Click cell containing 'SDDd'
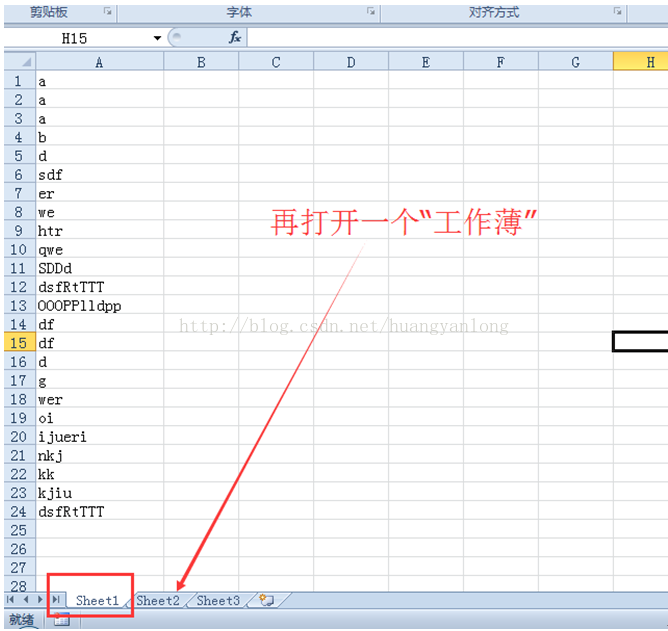The image size is (668, 631). [100, 268]
